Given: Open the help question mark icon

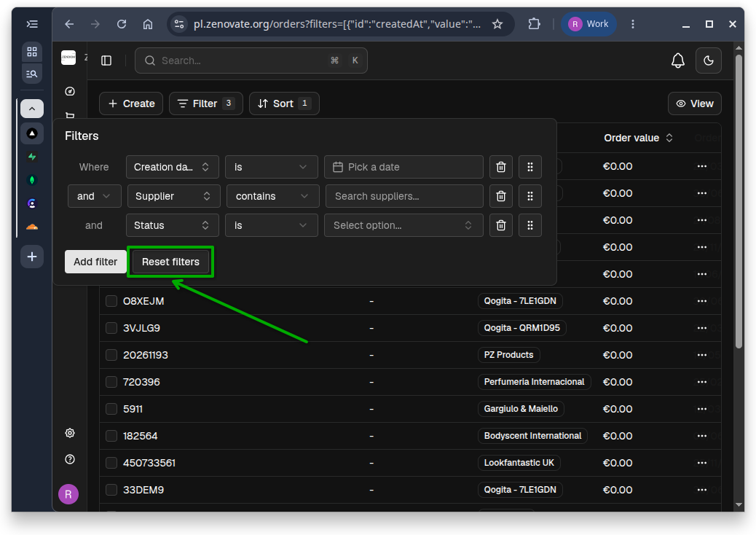Looking at the screenshot, I should [70, 458].
